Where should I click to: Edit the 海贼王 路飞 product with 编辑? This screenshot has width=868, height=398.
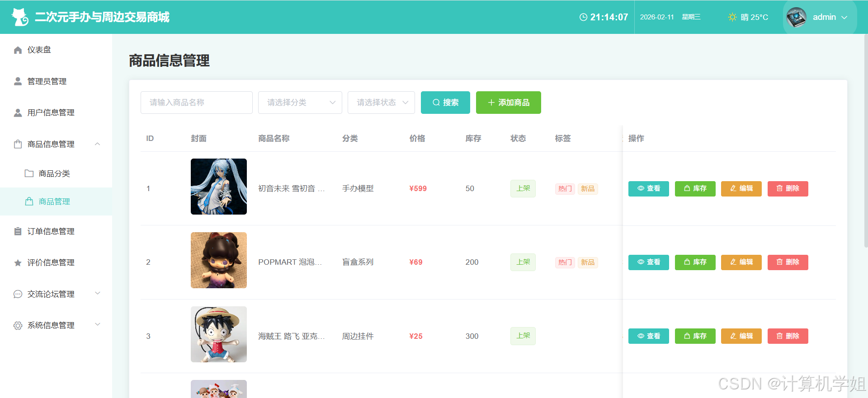[741, 336]
